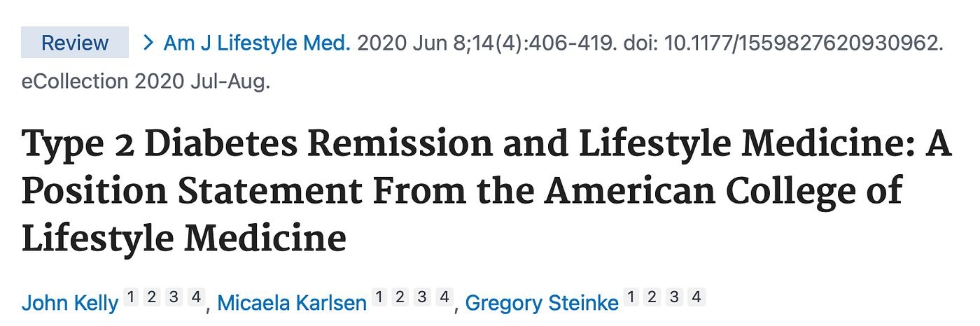
Task: Select affiliation 2 next to Gregory Steinke
Action: tap(652, 297)
